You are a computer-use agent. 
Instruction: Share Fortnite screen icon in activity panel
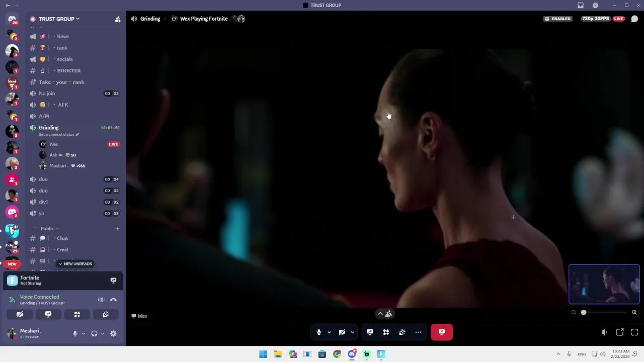tap(113, 281)
